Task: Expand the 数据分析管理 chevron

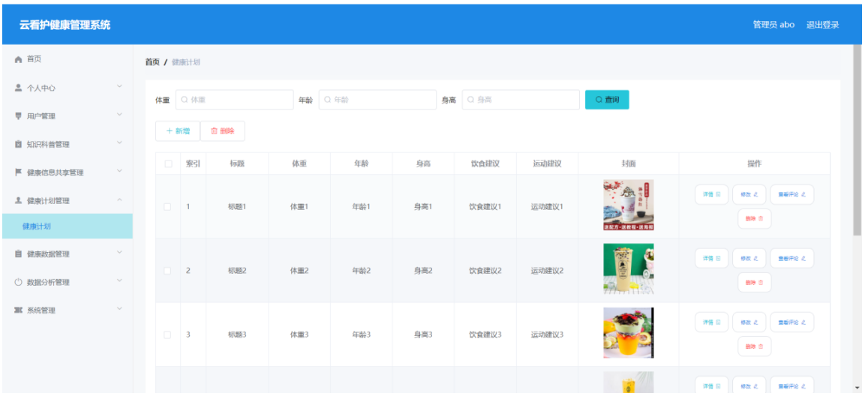Action: click(119, 280)
